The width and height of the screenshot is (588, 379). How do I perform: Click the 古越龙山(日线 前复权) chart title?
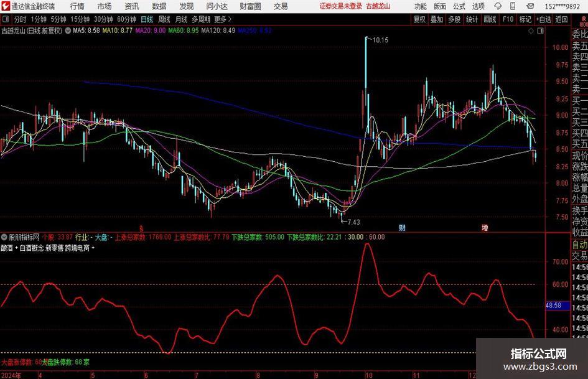pos(32,30)
